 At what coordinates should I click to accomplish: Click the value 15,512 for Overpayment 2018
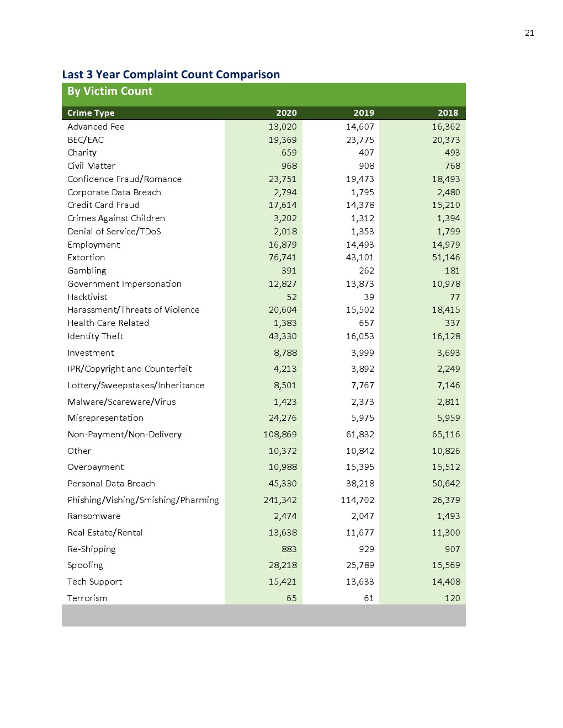446,467
